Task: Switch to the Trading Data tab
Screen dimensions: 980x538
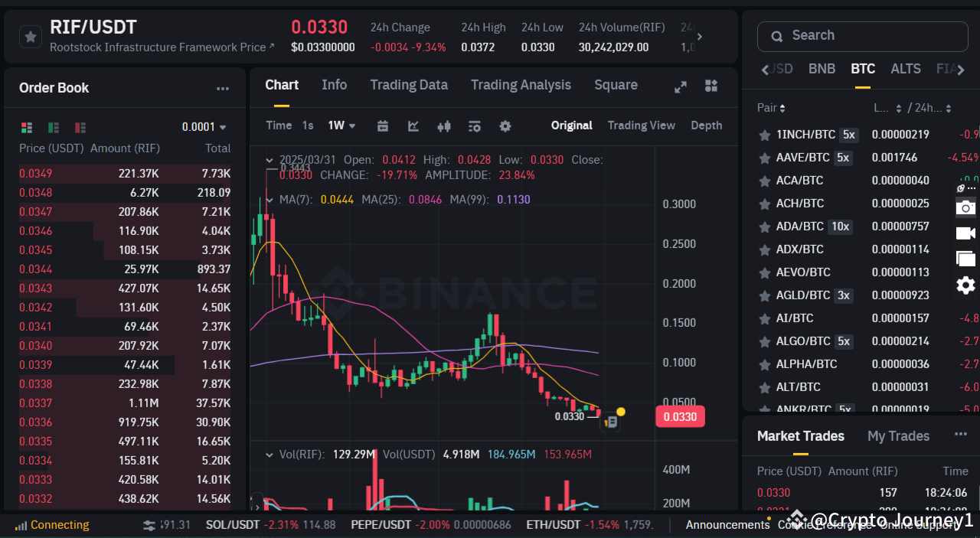Action: coord(409,85)
